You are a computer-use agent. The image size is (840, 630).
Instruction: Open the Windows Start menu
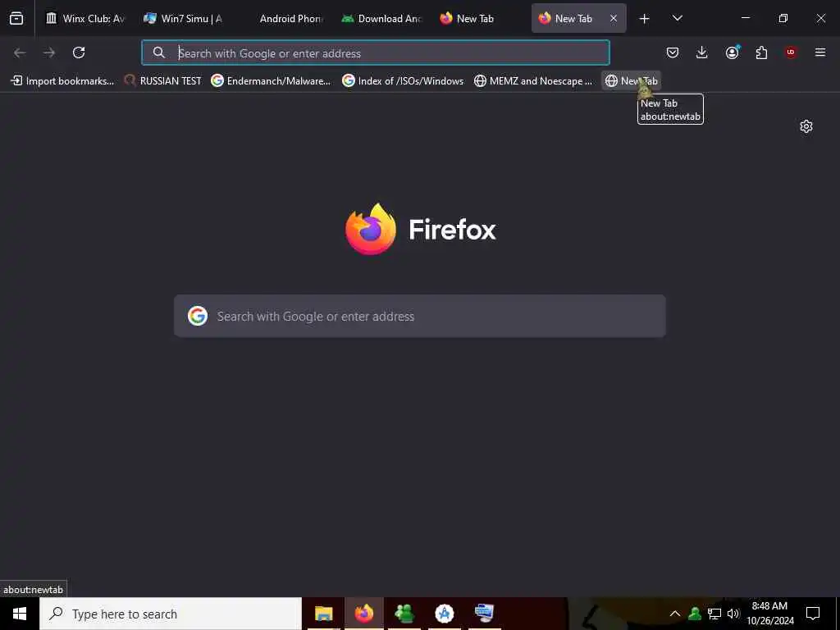tap(20, 614)
